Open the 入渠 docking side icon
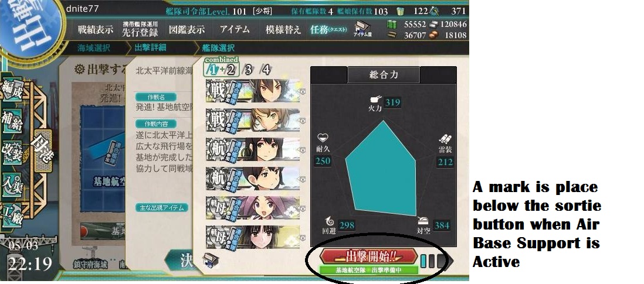 (12, 185)
